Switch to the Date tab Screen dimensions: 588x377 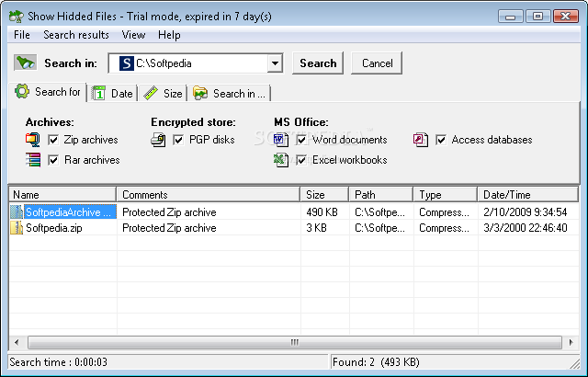click(x=112, y=94)
